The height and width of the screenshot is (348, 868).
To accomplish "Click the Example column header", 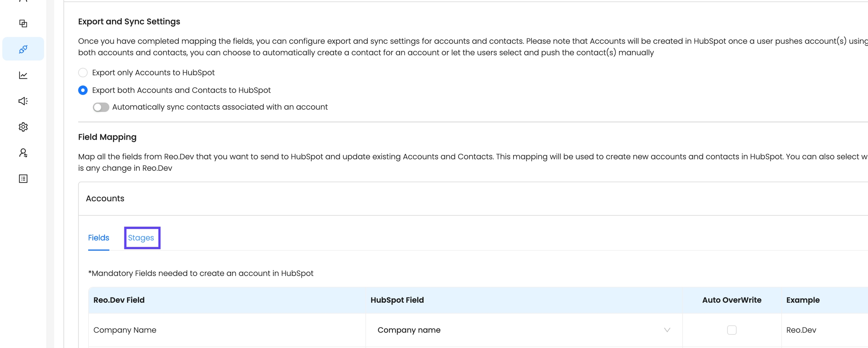I will coord(803,300).
